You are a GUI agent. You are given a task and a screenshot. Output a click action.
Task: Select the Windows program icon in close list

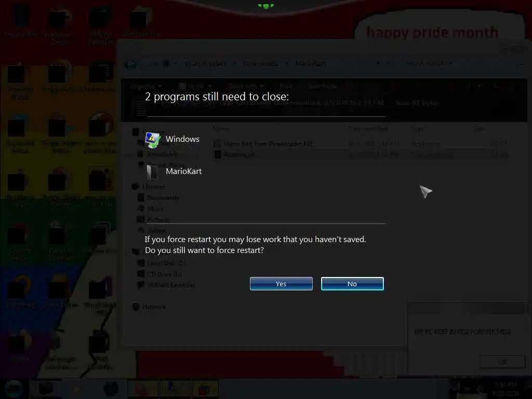(153, 139)
